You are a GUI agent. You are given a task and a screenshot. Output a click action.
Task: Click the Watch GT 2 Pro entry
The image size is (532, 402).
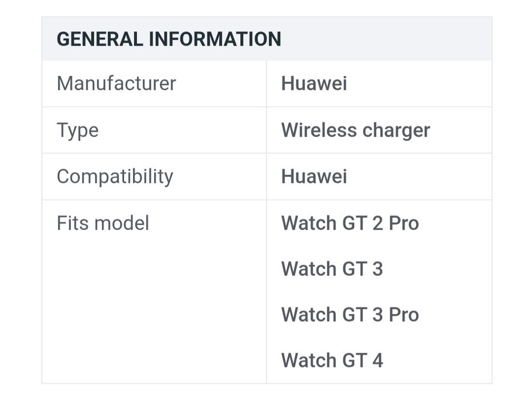(350, 223)
